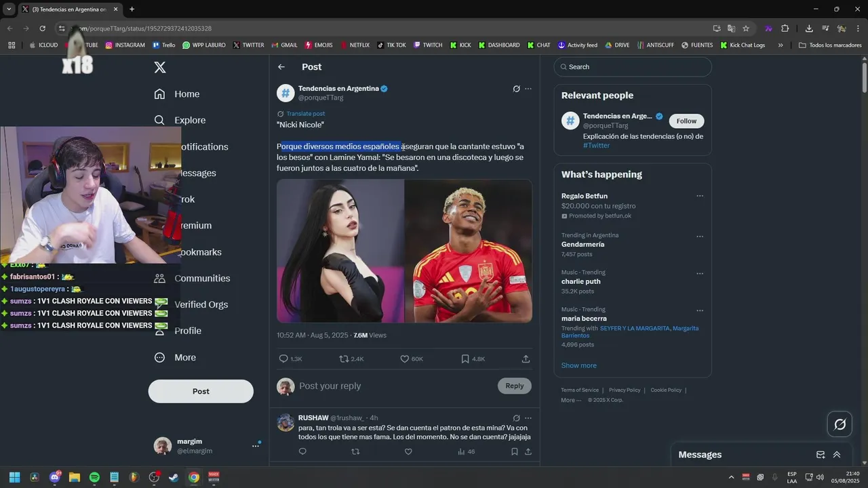Repost RUSHAW's comment
This screenshot has width=868, height=488.
click(x=355, y=451)
